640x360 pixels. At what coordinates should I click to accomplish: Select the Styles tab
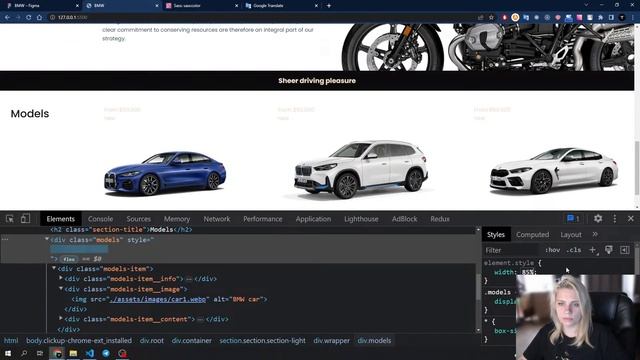tap(496, 235)
